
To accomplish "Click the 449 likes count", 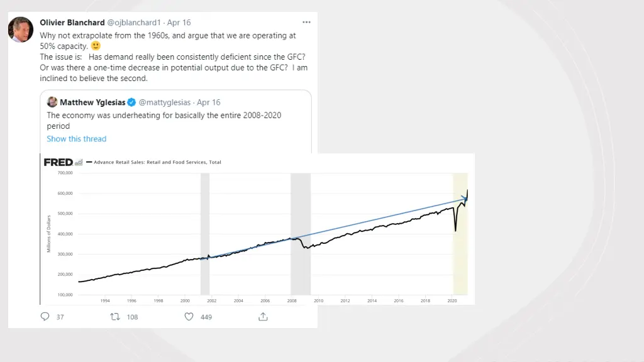I will tap(206, 317).
